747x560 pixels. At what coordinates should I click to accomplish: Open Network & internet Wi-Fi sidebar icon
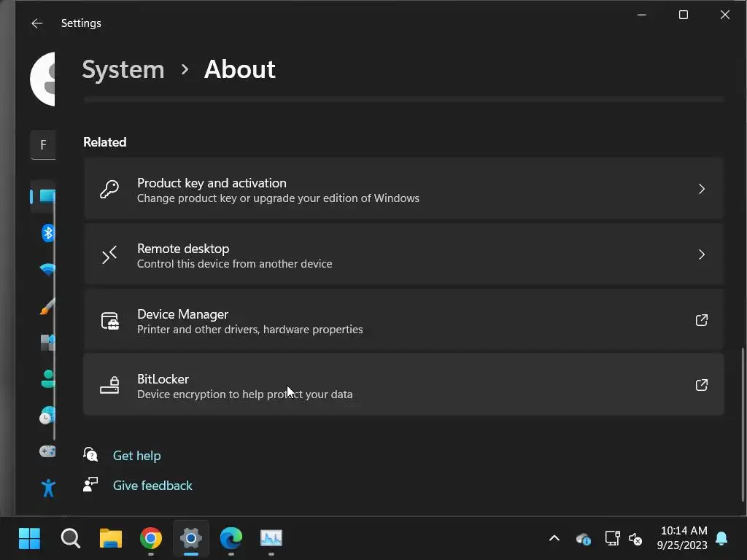coord(47,270)
